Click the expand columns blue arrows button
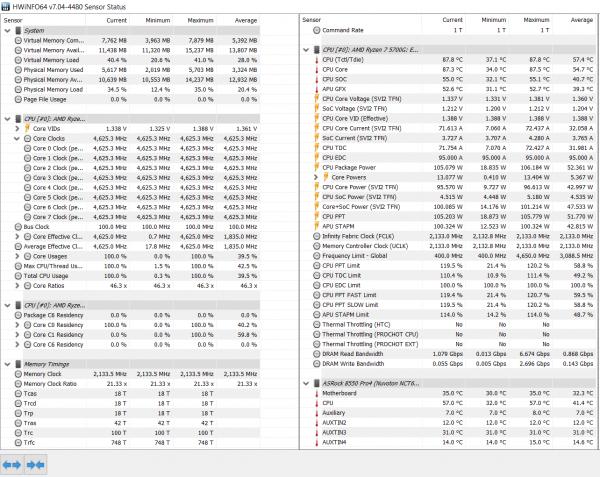This screenshot has width=600, height=477. [x=12, y=465]
